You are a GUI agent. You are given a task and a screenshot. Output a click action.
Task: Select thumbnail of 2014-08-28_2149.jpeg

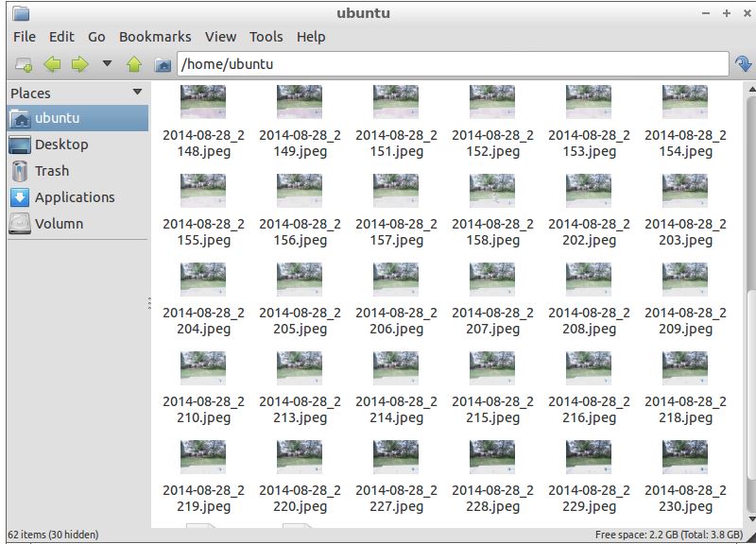click(300, 102)
